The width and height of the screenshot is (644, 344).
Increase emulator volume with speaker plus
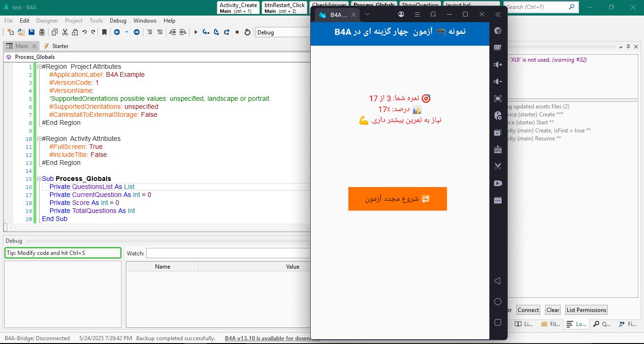pos(497,64)
